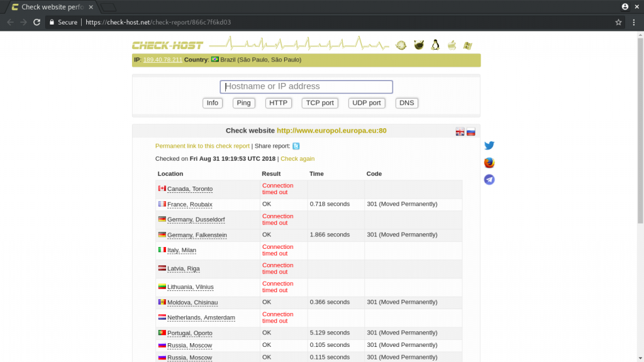Go back in browser history
This screenshot has width=644, height=362.
point(10,22)
